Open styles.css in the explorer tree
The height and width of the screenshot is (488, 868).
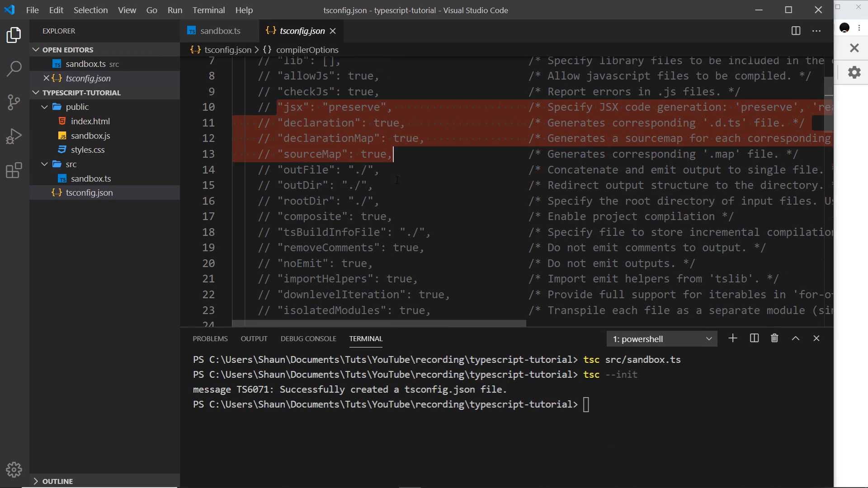coord(105,150)
